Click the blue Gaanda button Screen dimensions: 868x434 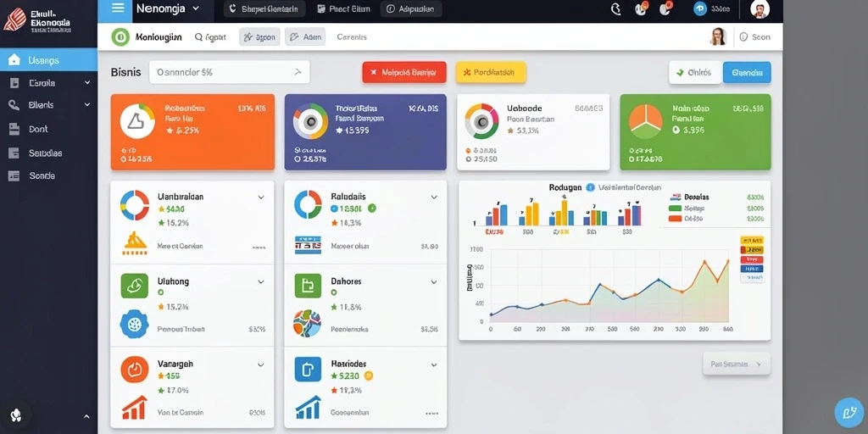pyautogui.click(x=747, y=73)
